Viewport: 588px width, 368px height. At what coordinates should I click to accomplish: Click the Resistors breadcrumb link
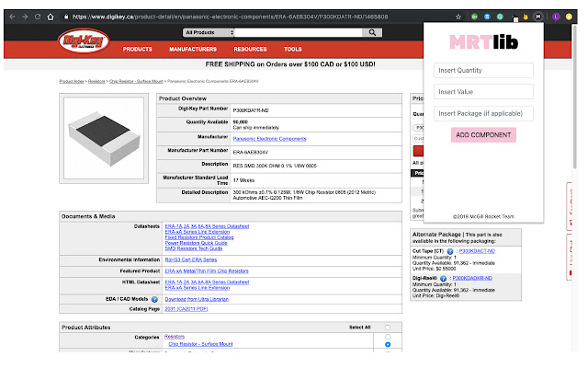point(96,81)
